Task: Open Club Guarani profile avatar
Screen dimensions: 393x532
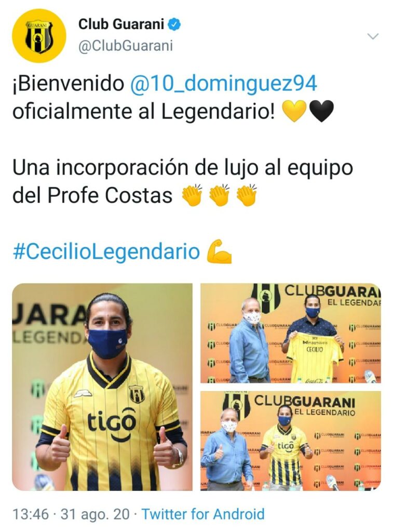Action: (x=39, y=36)
